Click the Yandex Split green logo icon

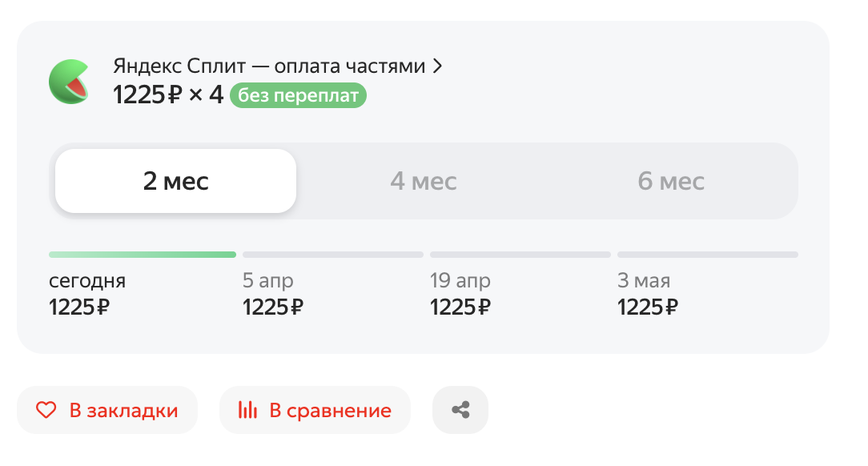tap(69, 81)
